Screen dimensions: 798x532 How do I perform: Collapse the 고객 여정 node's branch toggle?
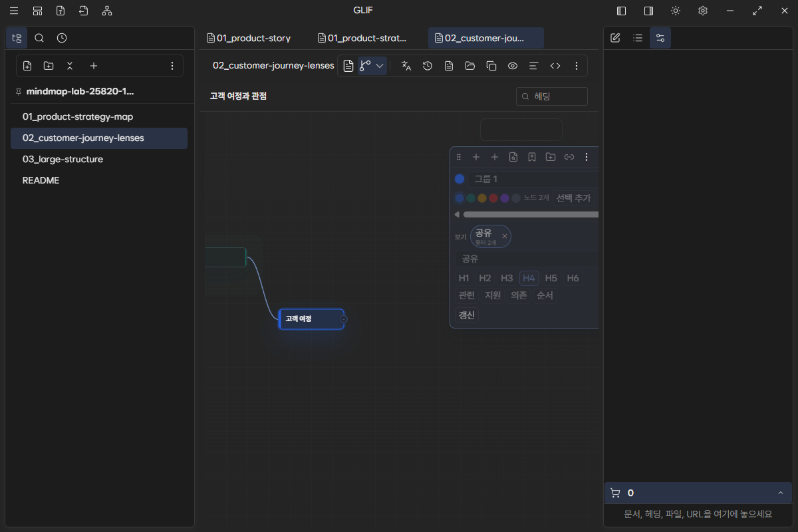pyautogui.click(x=343, y=319)
